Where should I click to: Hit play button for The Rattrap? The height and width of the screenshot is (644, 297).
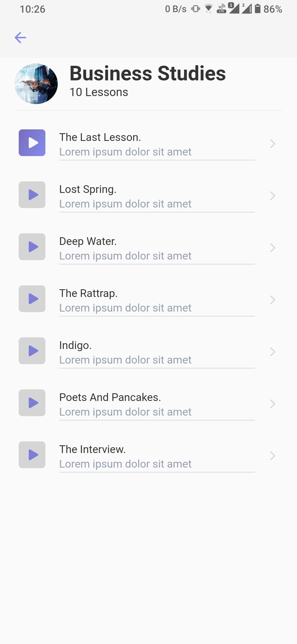click(32, 299)
